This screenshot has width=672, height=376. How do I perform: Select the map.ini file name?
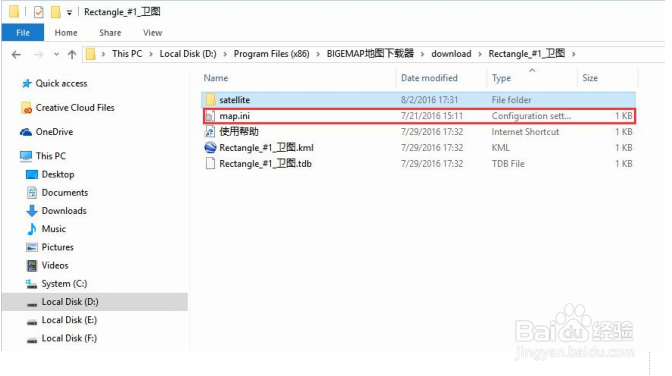(234, 116)
